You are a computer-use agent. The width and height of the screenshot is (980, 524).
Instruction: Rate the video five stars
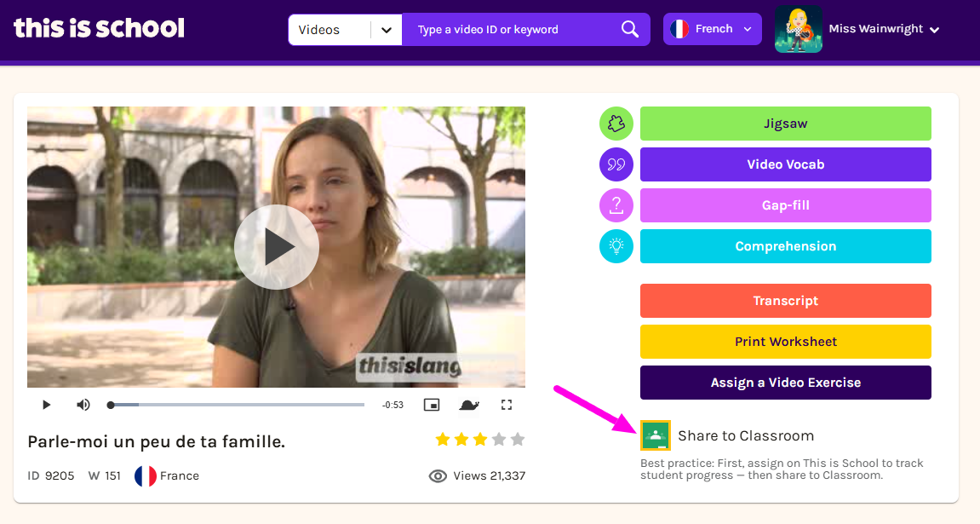(x=518, y=440)
